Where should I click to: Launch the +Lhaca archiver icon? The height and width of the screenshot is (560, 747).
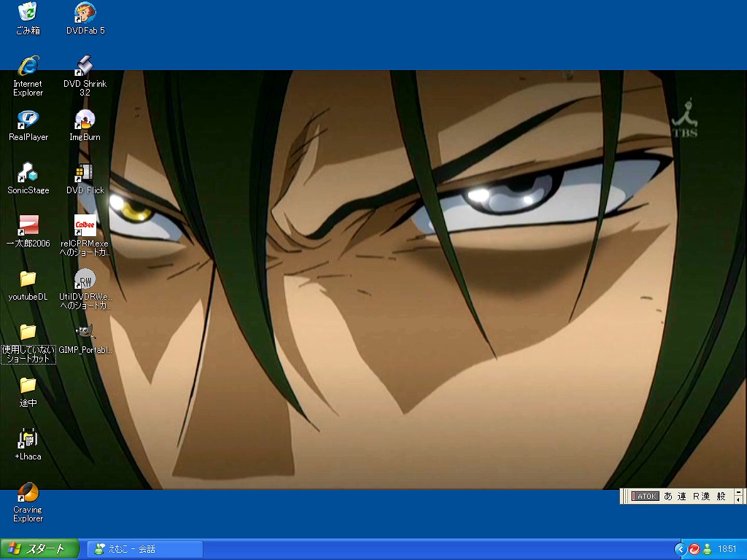(28, 445)
